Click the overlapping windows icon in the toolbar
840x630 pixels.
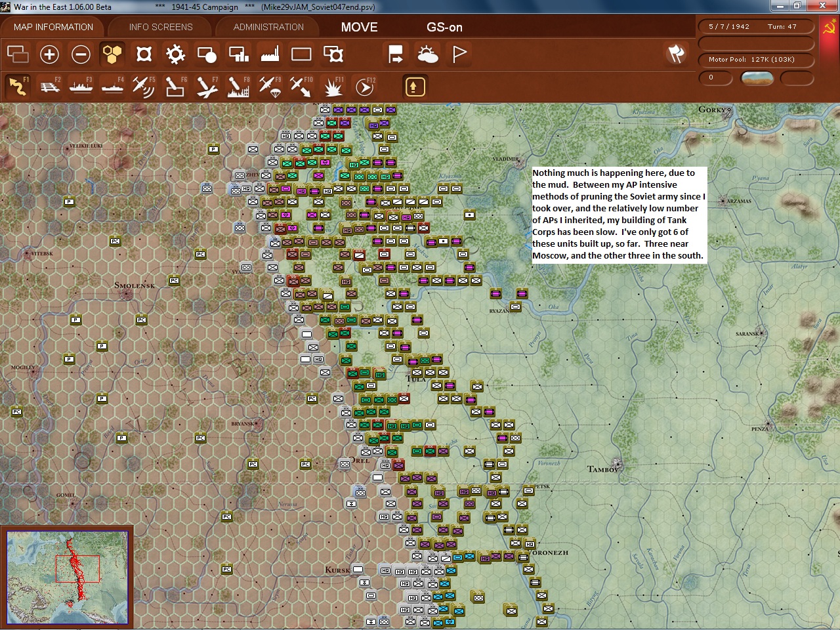(x=18, y=54)
